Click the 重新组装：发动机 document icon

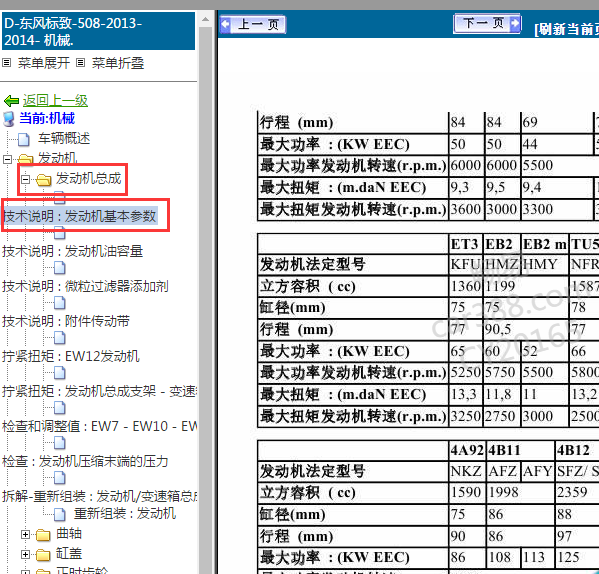pyautogui.click(x=60, y=514)
